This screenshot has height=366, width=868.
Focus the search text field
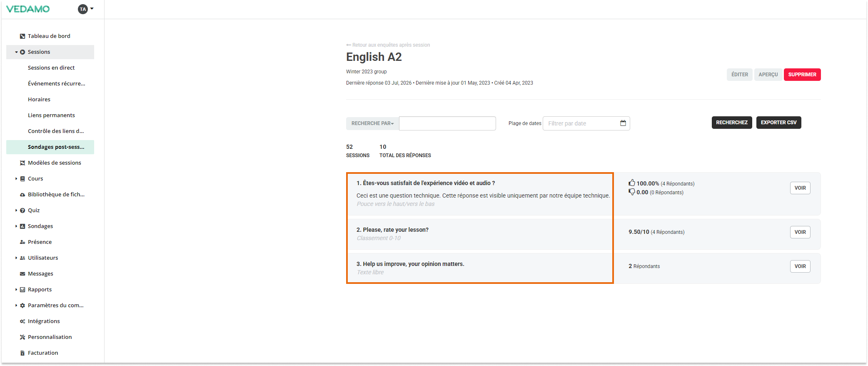(x=447, y=123)
